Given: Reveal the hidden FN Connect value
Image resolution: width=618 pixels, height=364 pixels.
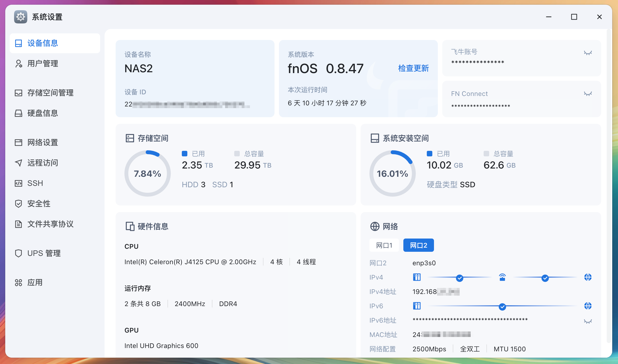Looking at the screenshot, I should (x=588, y=94).
